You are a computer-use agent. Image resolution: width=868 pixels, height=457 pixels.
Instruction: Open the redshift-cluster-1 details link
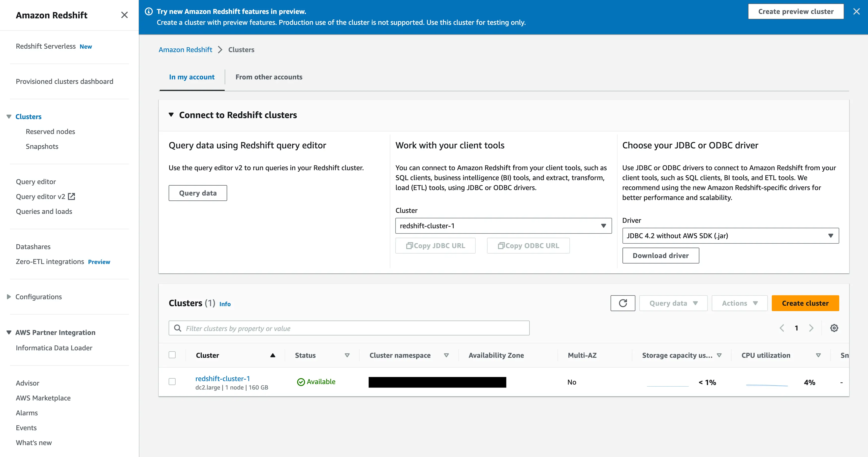click(x=223, y=378)
